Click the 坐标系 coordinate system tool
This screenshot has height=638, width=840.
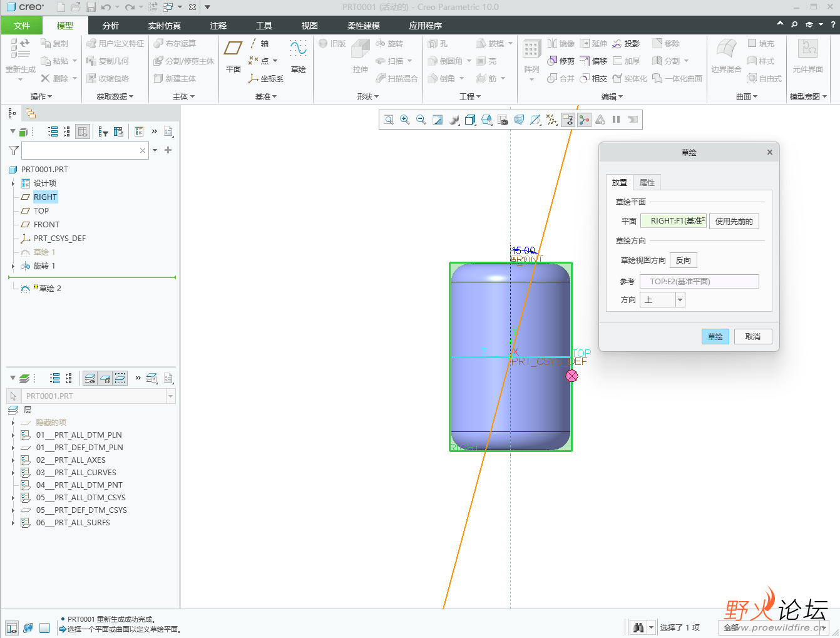pyautogui.click(x=266, y=79)
